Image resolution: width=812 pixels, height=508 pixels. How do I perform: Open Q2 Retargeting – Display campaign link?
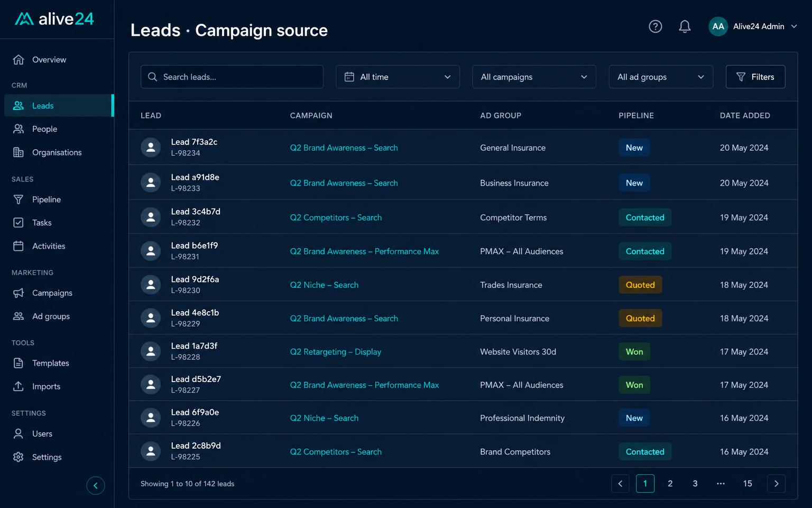335,352
